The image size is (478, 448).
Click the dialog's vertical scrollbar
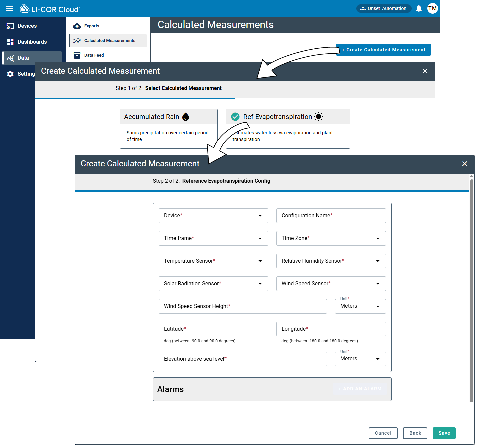pyautogui.click(x=472, y=290)
